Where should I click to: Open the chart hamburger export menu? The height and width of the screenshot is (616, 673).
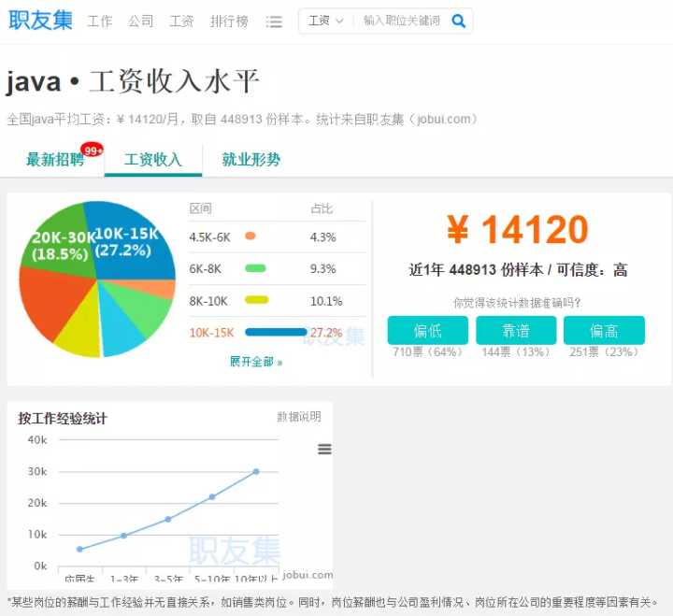pos(324,449)
